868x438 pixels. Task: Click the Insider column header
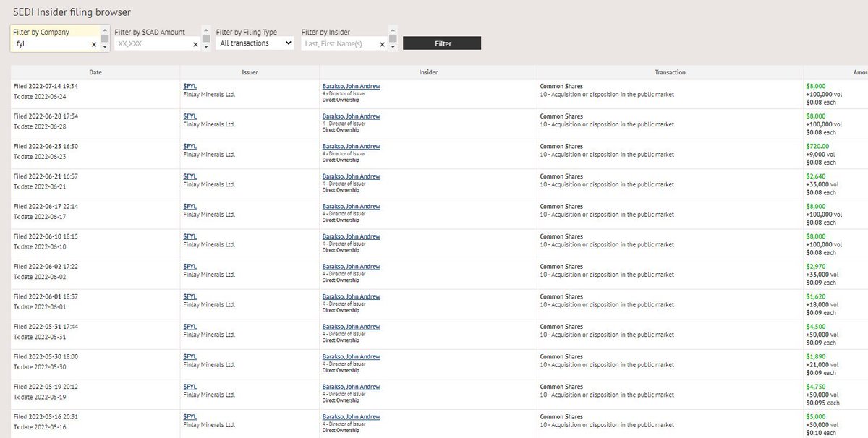(428, 72)
